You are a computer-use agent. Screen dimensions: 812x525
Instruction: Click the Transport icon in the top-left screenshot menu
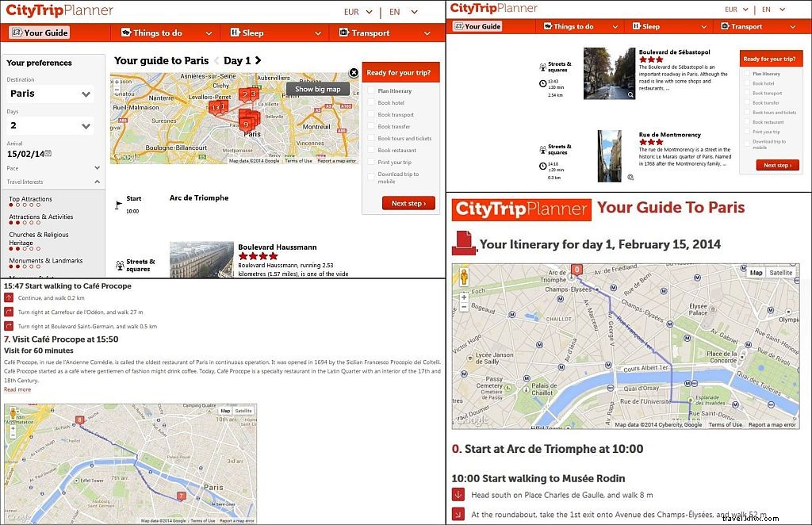point(344,33)
